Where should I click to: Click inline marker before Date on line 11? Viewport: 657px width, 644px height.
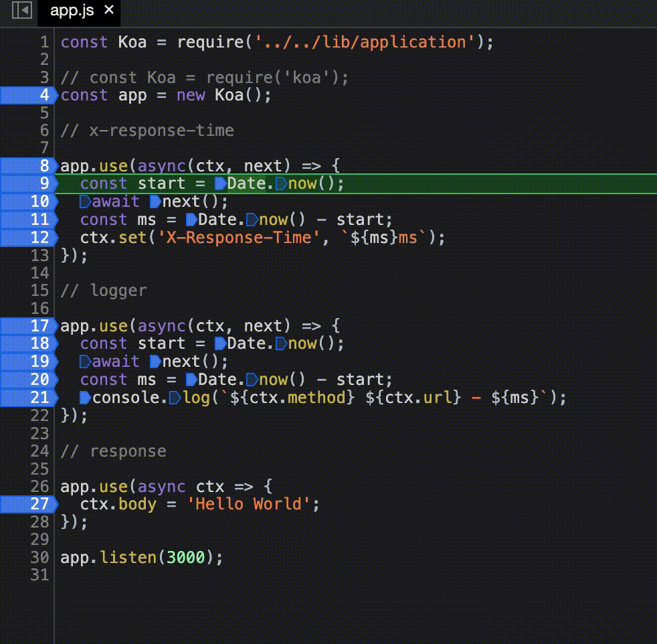click(191, 220)
